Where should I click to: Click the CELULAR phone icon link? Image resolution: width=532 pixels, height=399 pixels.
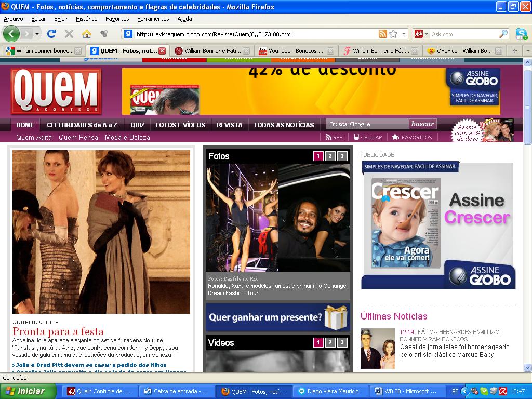click(368, 137)
